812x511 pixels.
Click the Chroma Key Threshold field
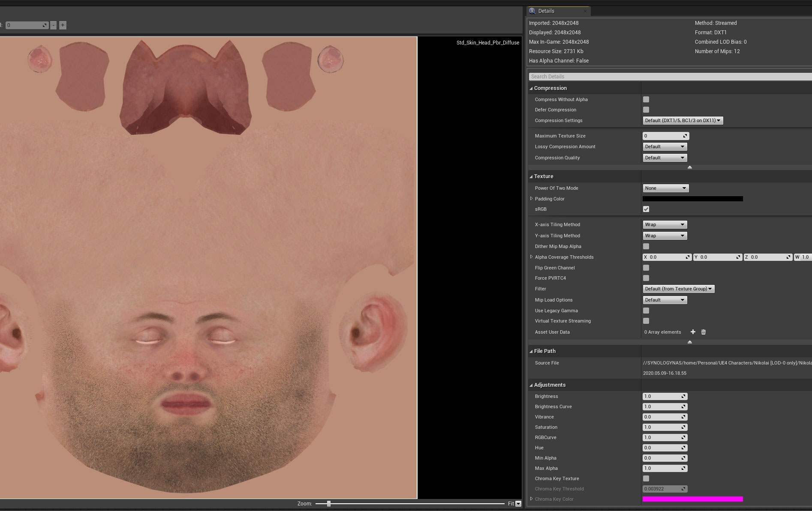[x=665, y=489]
